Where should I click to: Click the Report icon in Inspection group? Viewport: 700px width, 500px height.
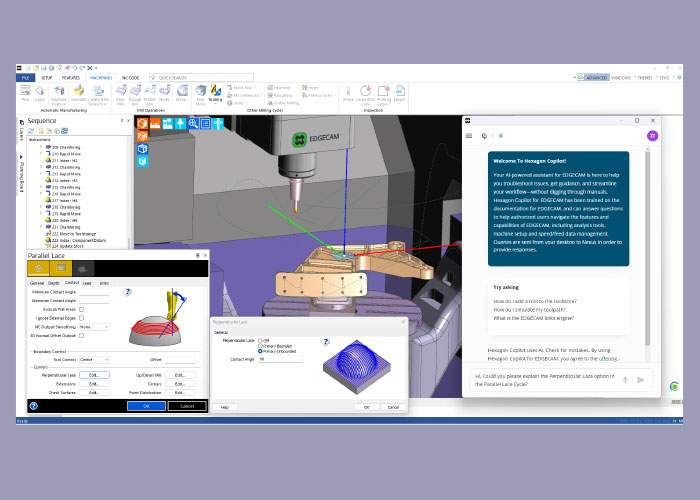tap(400, 93)
